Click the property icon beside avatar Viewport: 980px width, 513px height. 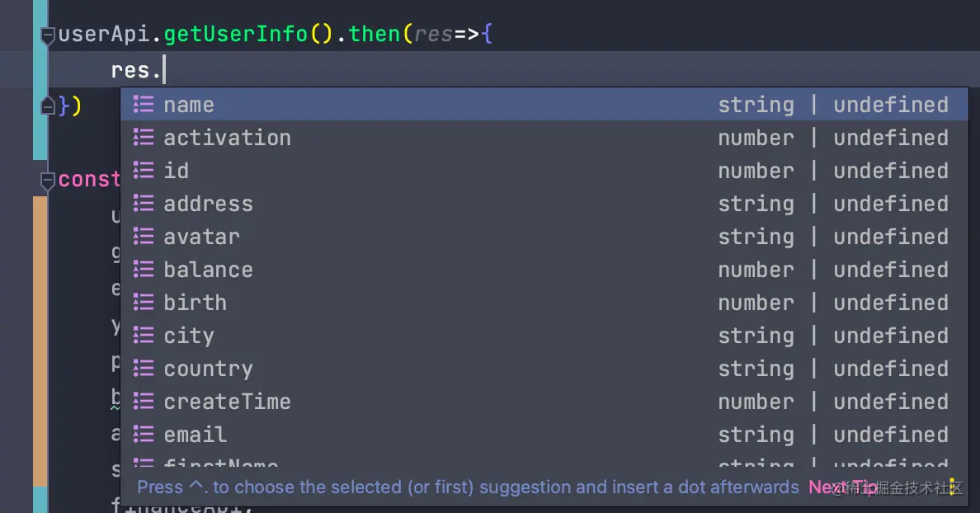pyautogui.click(x=144, y=237)
